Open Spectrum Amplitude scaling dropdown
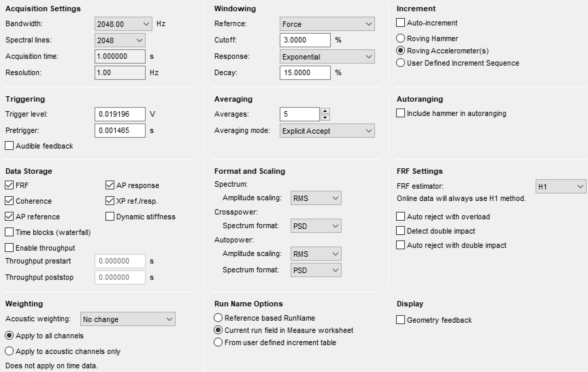 (x=316, y=198)
